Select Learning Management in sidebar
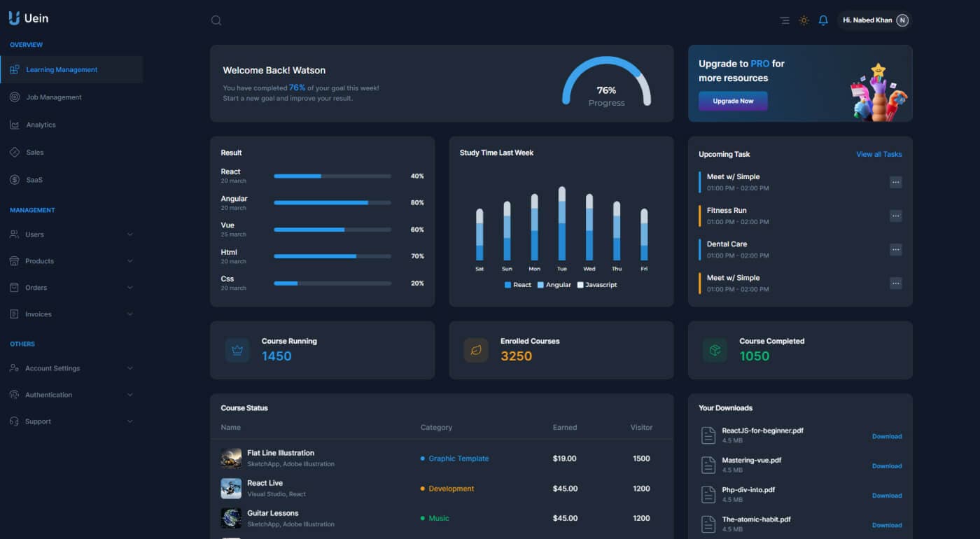Viewport: 980px width, 539px height. pyautogui.click(x=71, y=70)
